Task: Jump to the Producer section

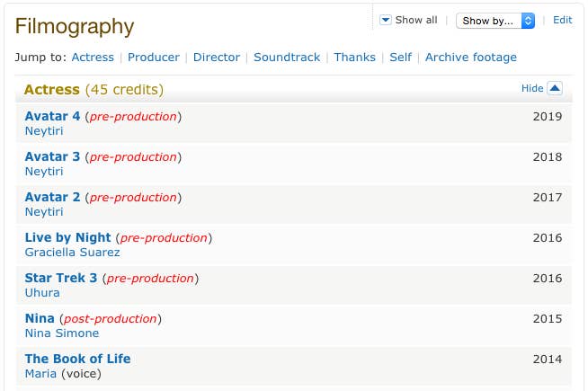Action: (154, 58)
